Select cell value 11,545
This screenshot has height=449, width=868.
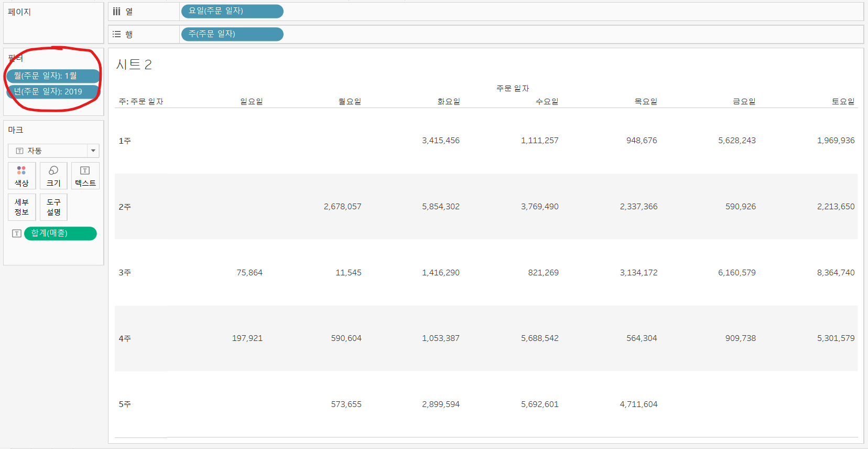coord(349,273)
